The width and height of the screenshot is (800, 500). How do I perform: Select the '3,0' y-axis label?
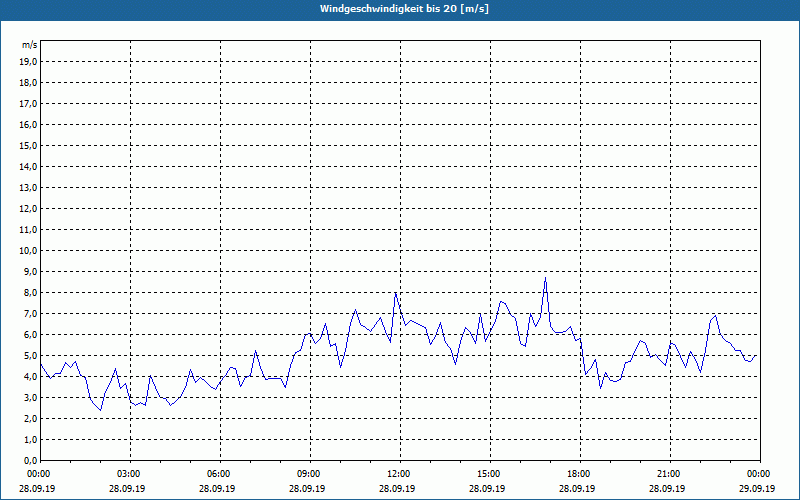tap(30, 397)
